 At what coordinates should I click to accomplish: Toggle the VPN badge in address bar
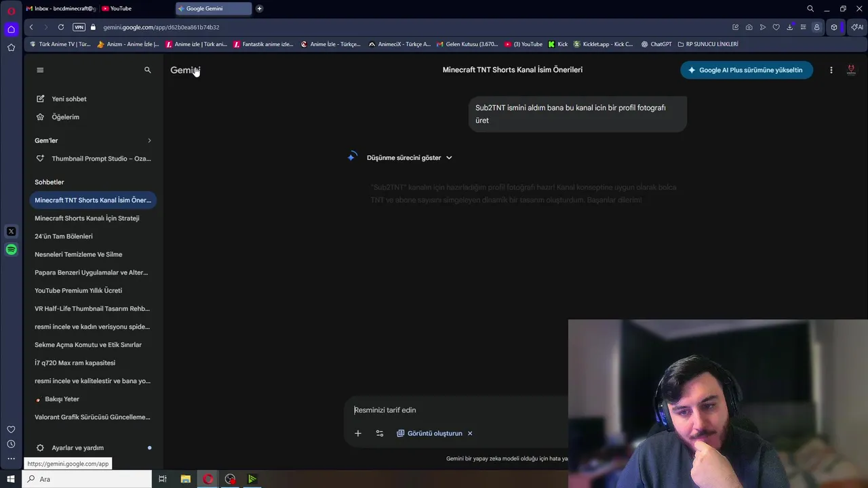[79, 27]
